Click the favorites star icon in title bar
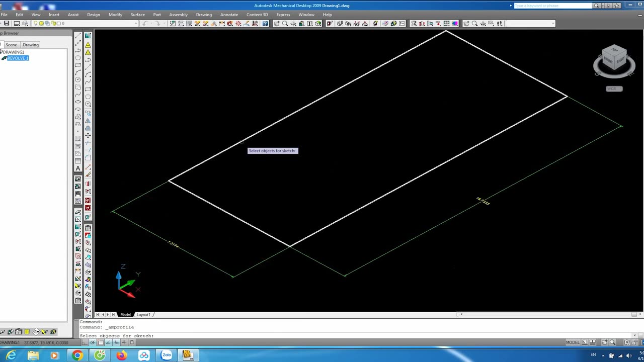Screen dimensions: 644x362 (x=617, y=6)
